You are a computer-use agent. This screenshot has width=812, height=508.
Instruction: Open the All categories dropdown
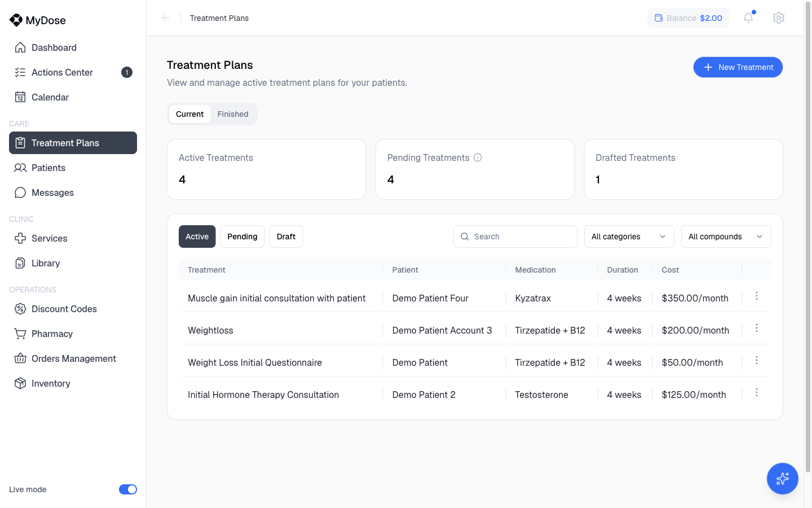(x=629, y=237)
